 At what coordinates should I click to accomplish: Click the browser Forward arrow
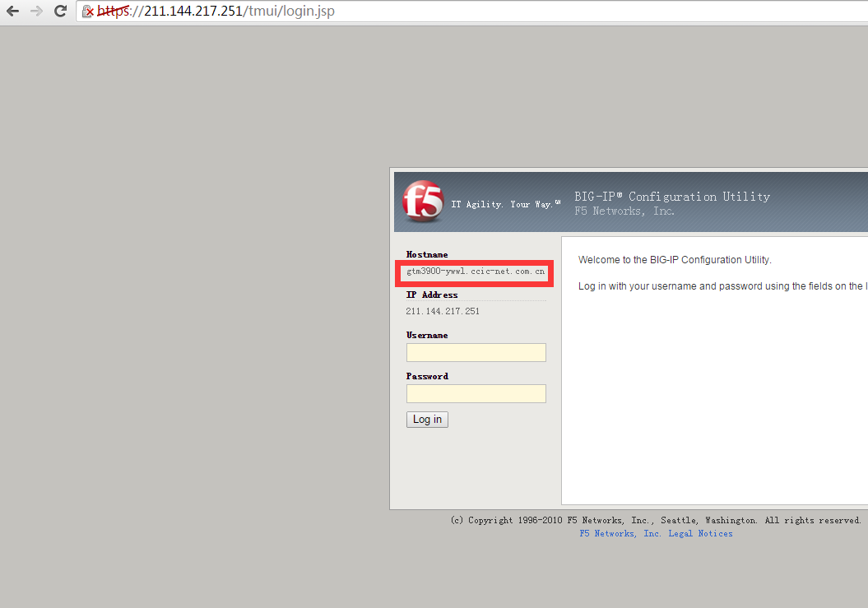36,11
